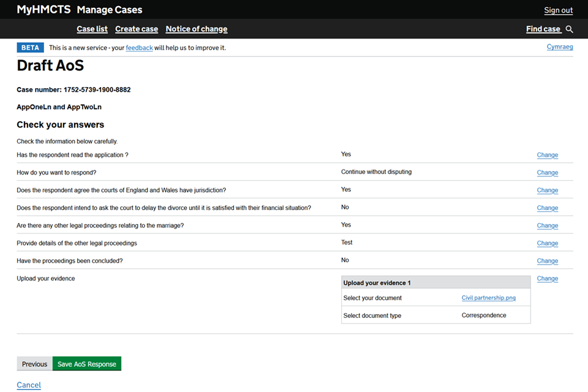Image resolution: width=588 pixels, height=392 pixels.
Task: Change the uploaded evidence
Action: click(x=547, y=279)
